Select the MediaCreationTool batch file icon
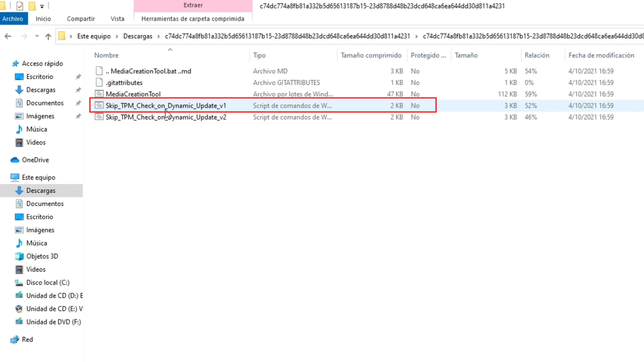 pyautogui.click(x=99, y=94)
